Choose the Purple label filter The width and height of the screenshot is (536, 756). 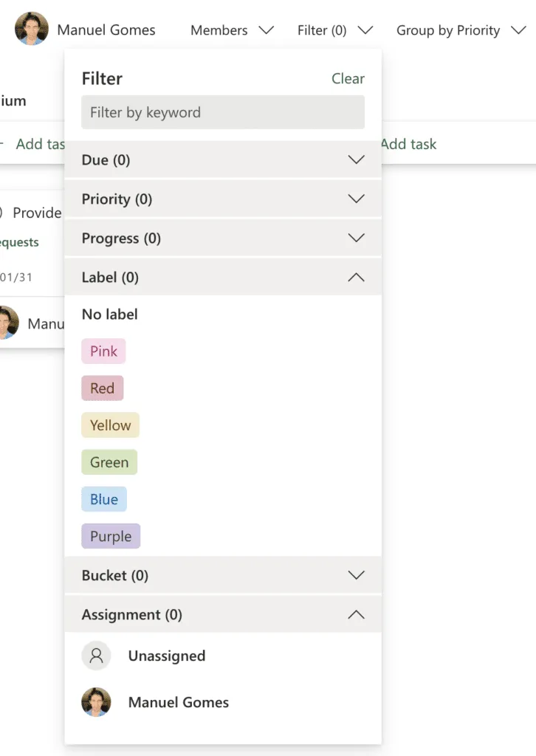[111, 537]
